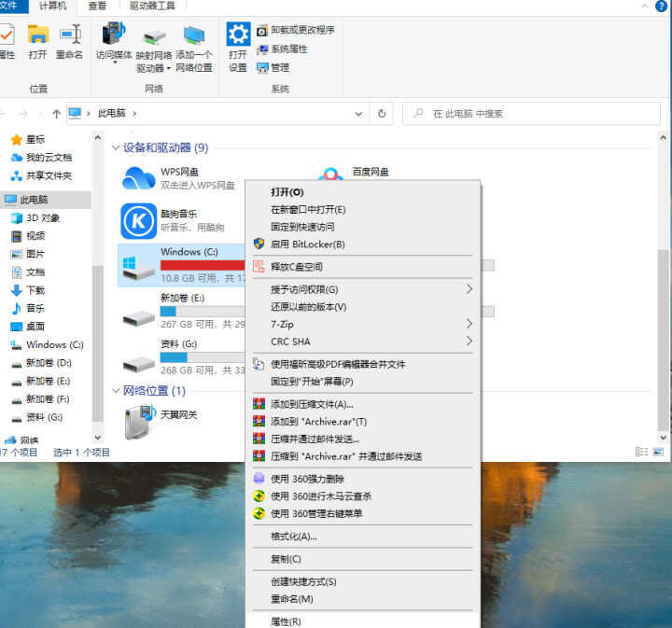Collapse 设备和驱动器 (9) group
The height and width of the screenshot is (628, 672).
pyautogui.click(x=116, y=147)
